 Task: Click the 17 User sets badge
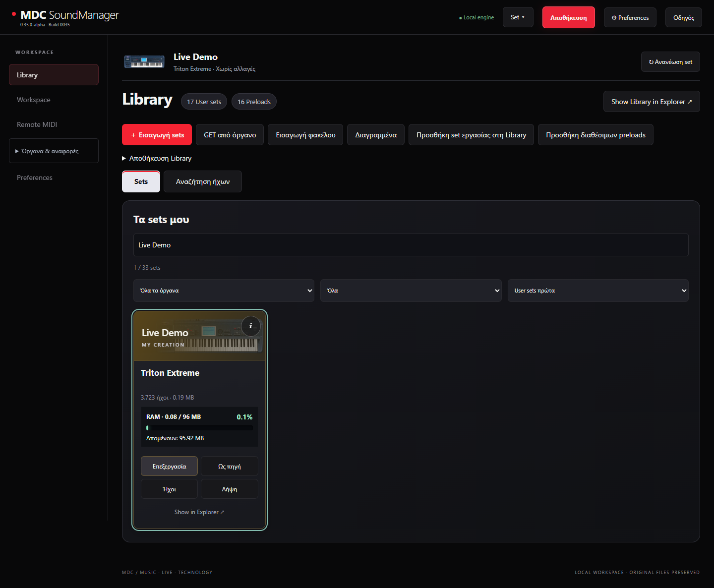[x=204, y=102]
